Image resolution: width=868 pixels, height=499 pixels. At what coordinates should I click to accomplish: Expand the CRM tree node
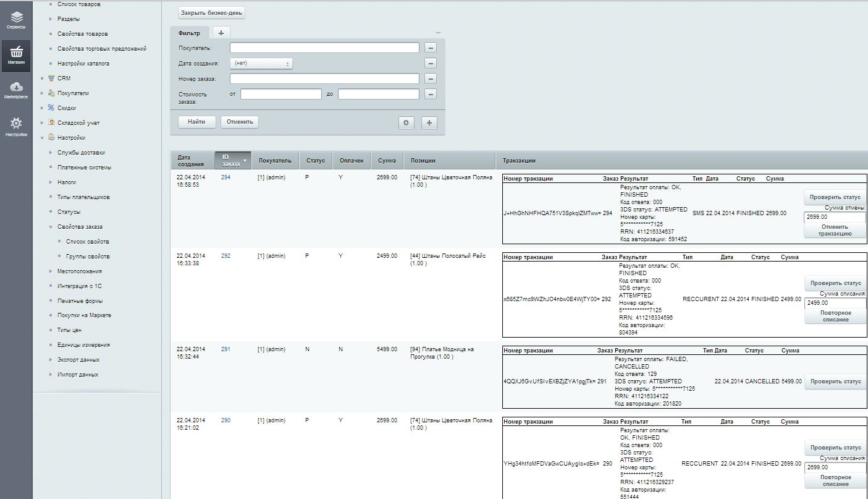coord(42,79)
